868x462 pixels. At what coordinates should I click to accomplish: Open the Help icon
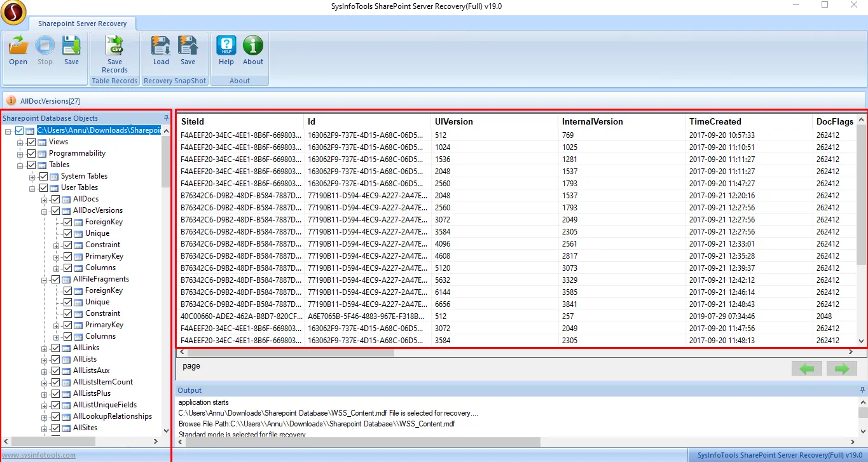[x=226, y=46]
